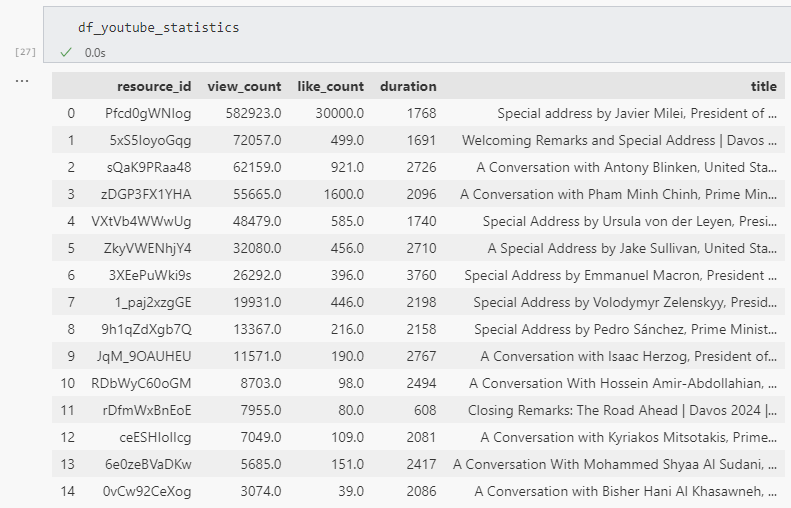Click the like_count column header

330,86
